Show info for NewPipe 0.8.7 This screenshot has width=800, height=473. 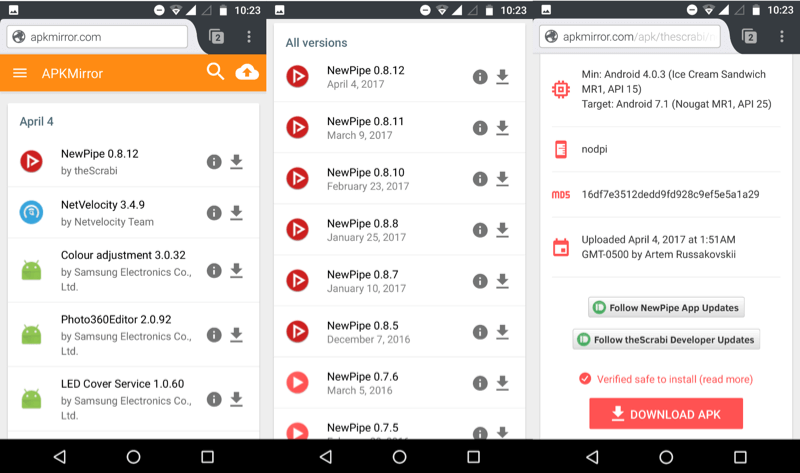click(480, 281)
